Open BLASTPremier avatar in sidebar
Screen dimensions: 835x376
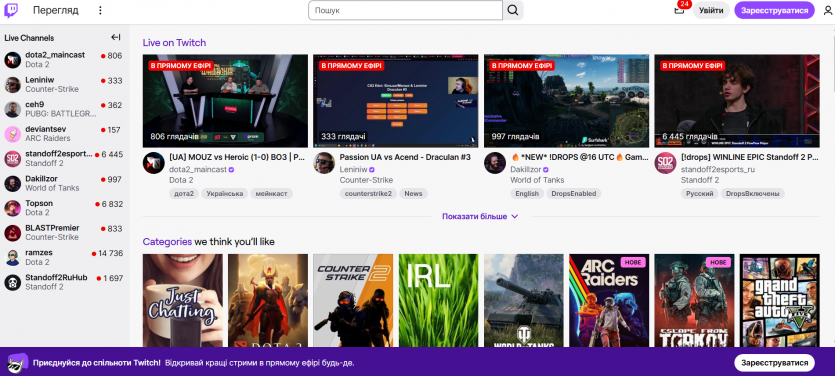coord(13,232)
